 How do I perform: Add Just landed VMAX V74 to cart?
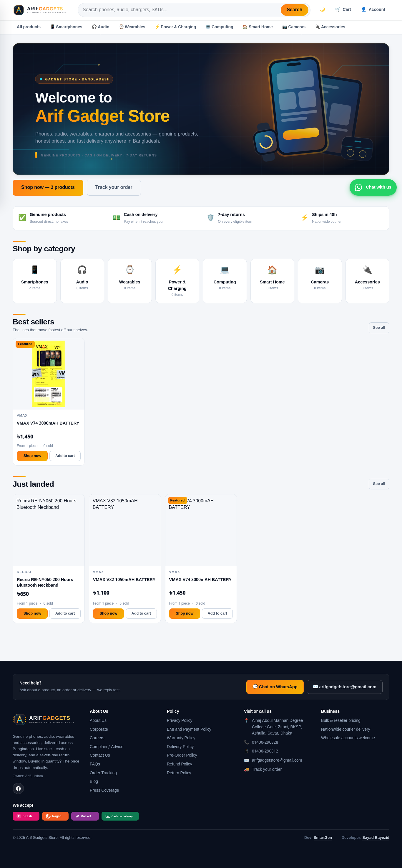click(x=217, y=613)
